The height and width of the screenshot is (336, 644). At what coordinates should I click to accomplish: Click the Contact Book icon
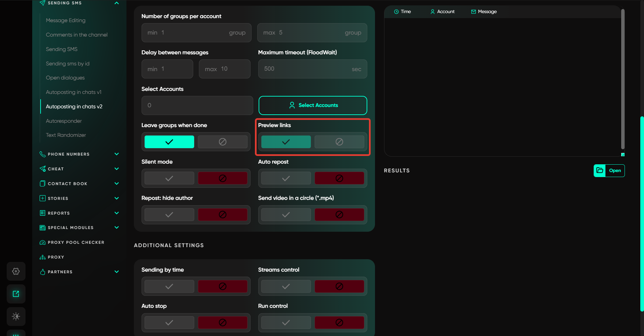(x=43, y=183)
